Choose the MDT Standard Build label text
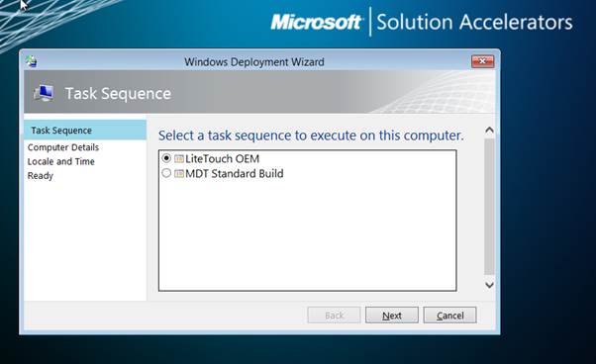Viewport: 596px width, 364px height. (x=234, y=173)
